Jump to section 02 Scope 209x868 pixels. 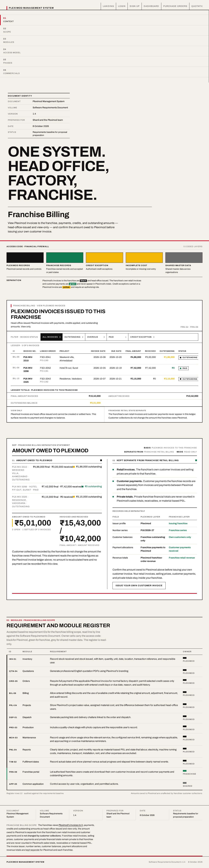click(x=104, y=30)
